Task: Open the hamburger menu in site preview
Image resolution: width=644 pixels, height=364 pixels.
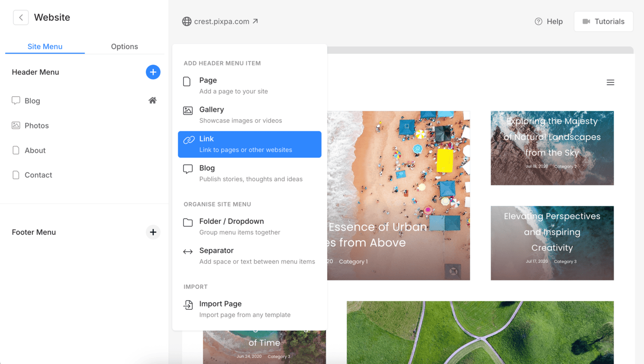Action: point(610,82)
